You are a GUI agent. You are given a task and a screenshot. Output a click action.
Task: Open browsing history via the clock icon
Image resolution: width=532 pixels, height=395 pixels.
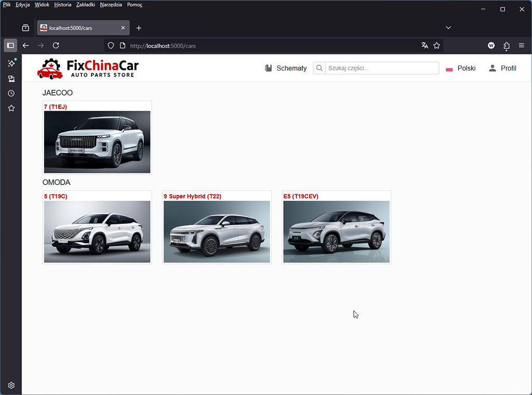(x=10, y=93)
